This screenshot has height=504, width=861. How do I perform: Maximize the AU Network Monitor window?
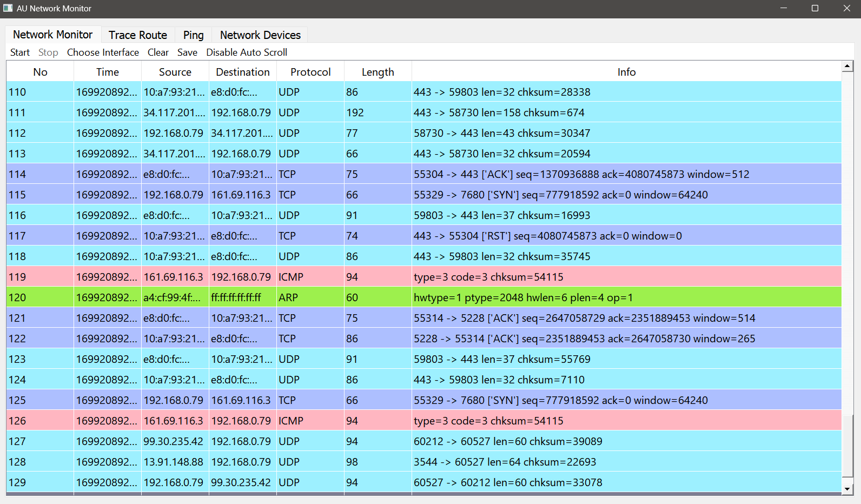[x=815, y=8]
